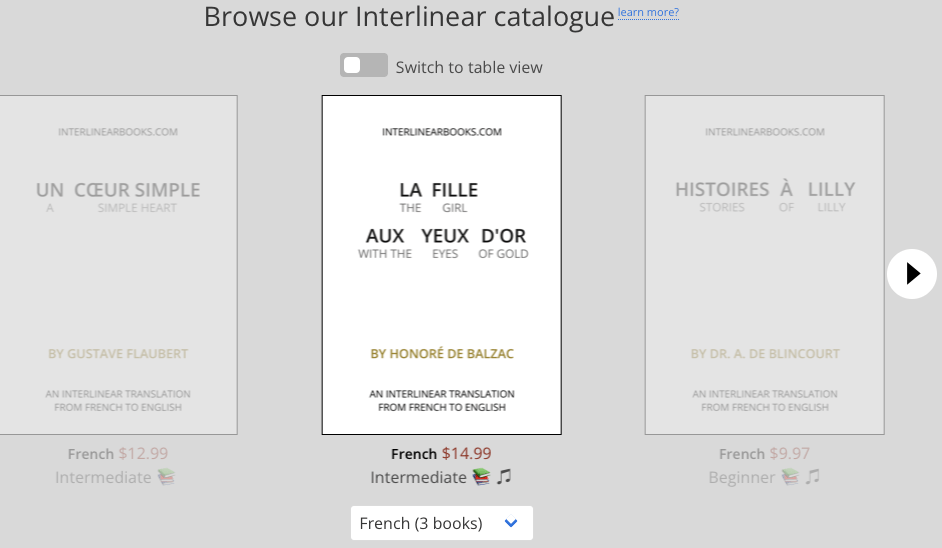Click the Switch to table view label
This screenshot has height=548, width=942.
[x=468, y=67]
